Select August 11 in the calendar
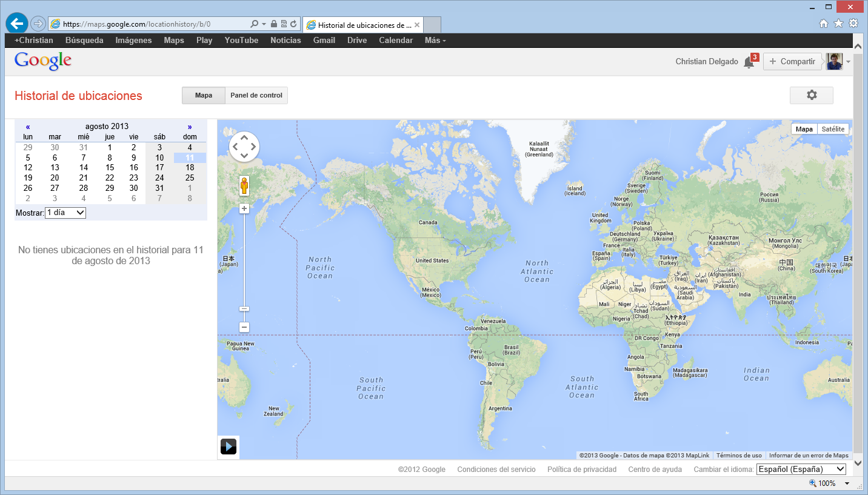Screen dimensions: 868x495 click(x=190, y=158)
